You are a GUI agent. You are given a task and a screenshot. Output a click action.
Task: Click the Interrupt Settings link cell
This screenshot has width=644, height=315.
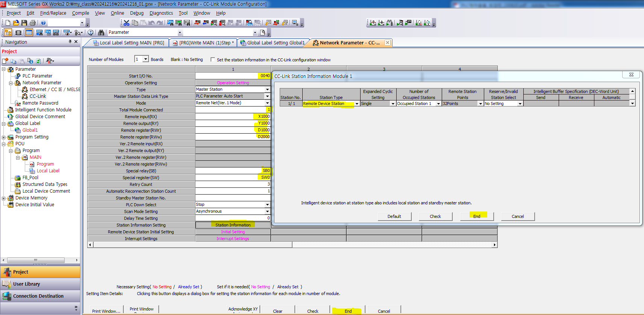point(233,239)
